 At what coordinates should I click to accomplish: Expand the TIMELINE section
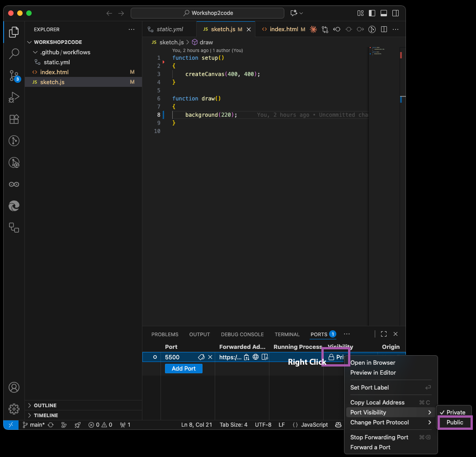29,415
